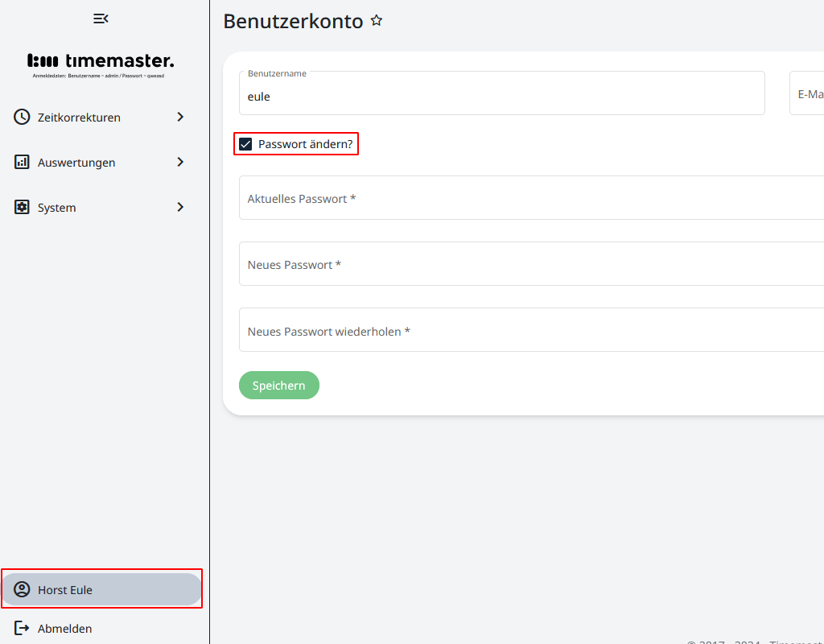The height and width of the screenshot is (644, 824).
Task: Uncheck the Passwort ändern checkbox
Action: click(245, 144)
